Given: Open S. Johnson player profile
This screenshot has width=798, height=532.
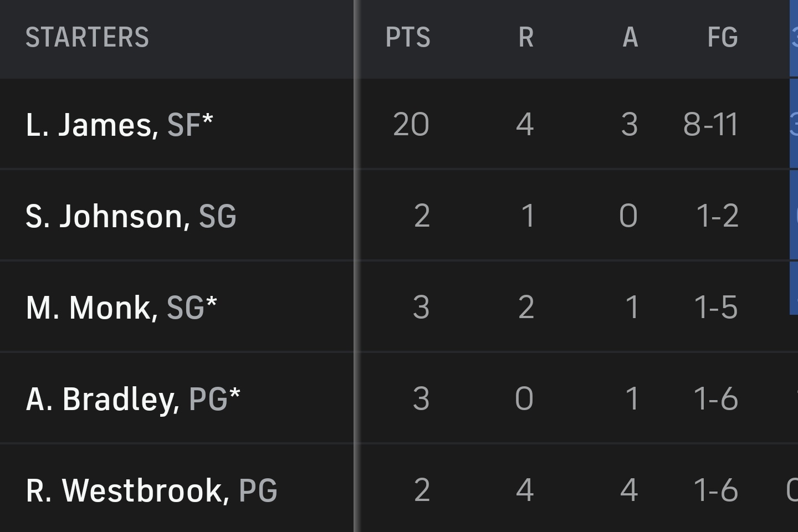Looking at the screenshot, I should pyautogui.click(x=108, y=216).
